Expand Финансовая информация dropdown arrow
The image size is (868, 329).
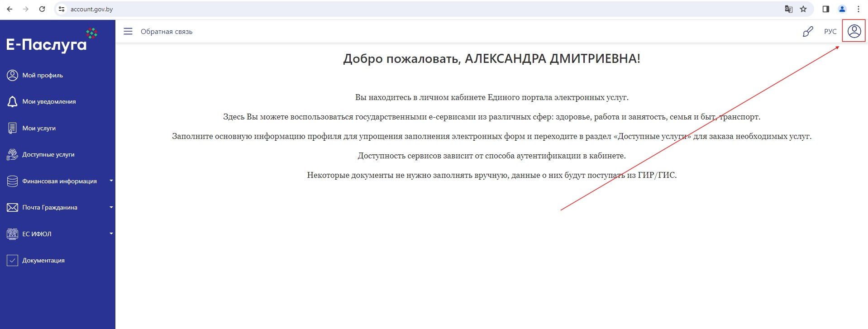coord(111,181)
